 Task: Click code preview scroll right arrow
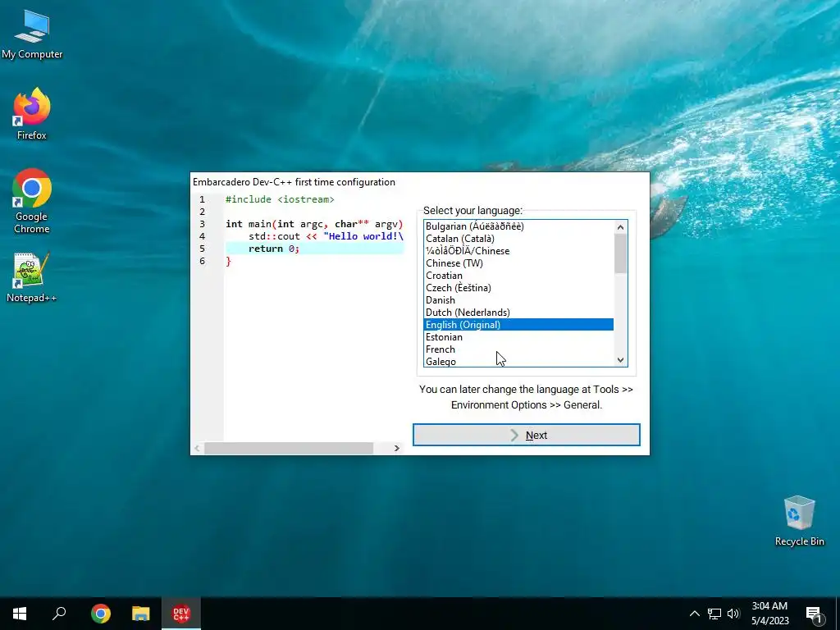pyautogui.click(x=396, y=448)
